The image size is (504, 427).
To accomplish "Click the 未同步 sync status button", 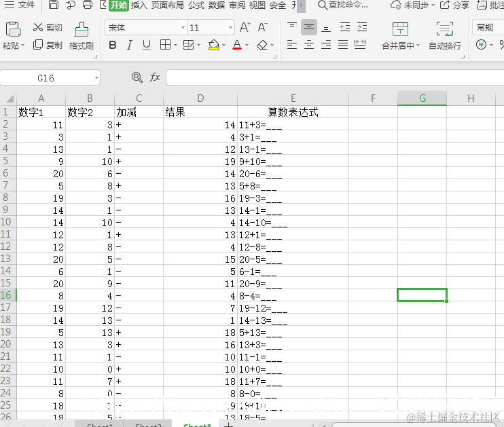I will 413,5.
